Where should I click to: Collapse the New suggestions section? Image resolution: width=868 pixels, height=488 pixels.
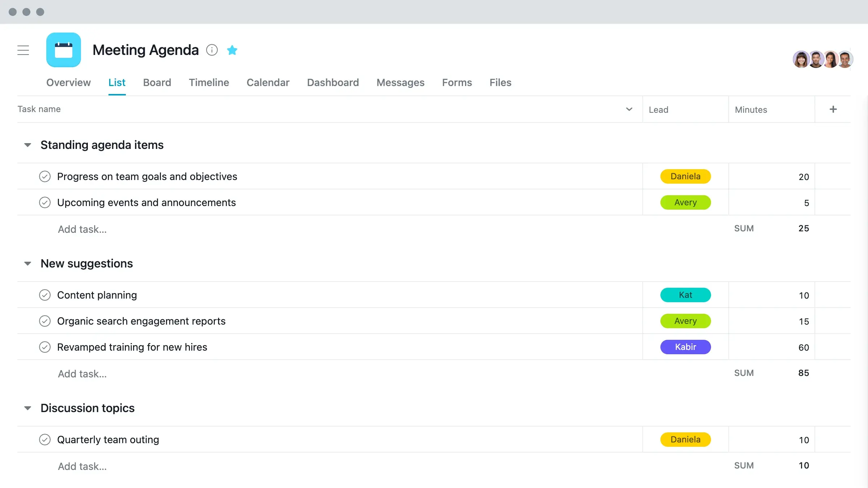[x=27, y=263]
